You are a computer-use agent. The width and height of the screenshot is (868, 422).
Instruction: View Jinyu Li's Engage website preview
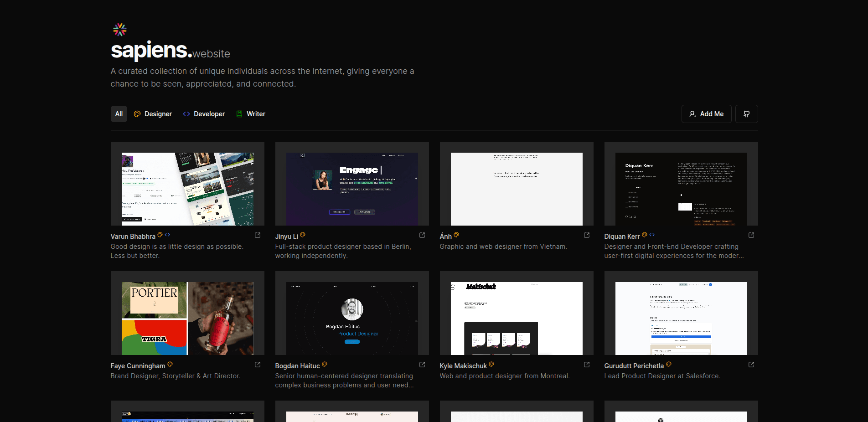click(x=352, y=189)
